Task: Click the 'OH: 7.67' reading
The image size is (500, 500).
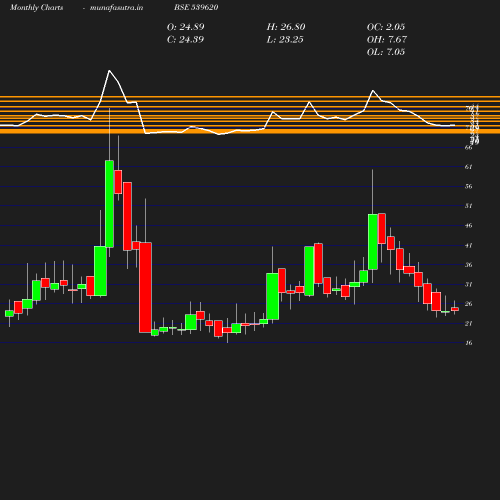Action: [387, 40]
